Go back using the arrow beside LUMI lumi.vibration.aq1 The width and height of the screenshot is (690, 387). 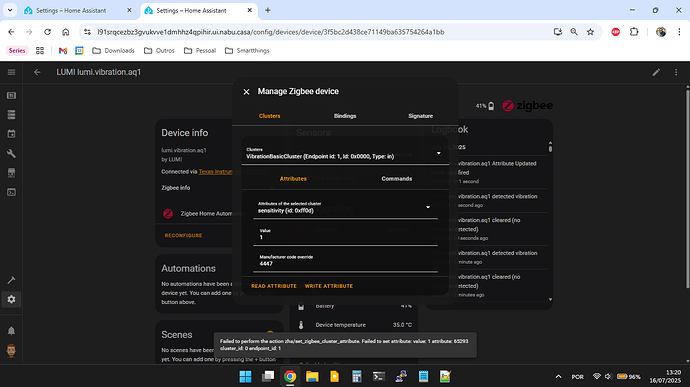coord(37,72)
